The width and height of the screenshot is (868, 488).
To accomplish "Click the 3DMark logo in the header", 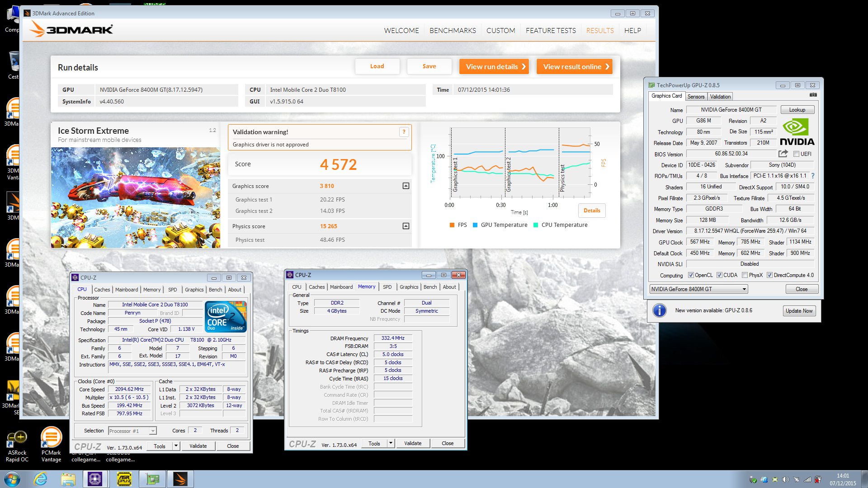I will [71, 29].
